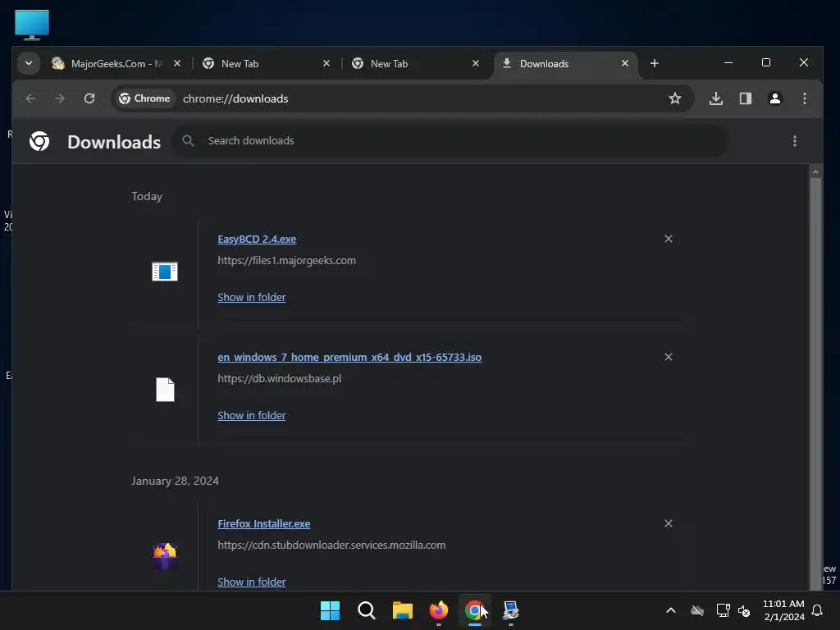The height and width of the screenshot is (630, 840).
Task: Click the search magnifier in downloads bar
Action: (x=188, y=141)
